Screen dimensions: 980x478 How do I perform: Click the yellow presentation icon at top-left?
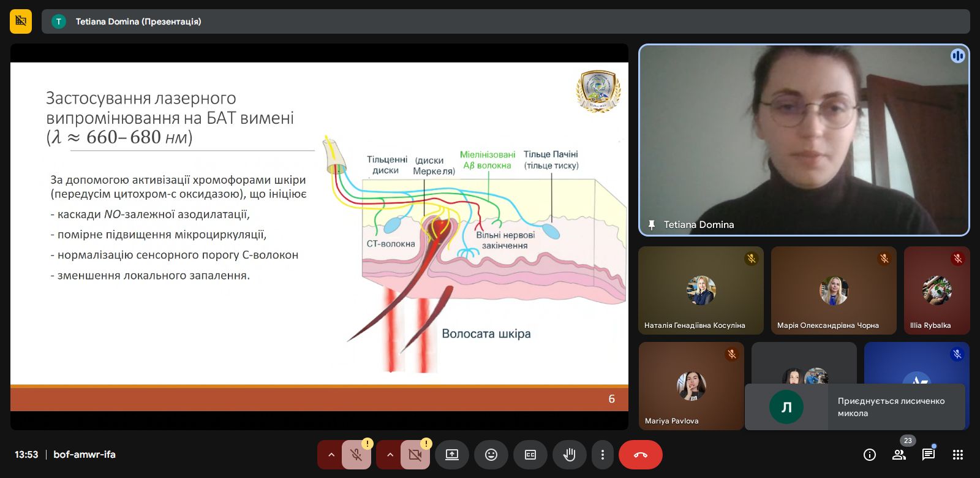point(21,21)
